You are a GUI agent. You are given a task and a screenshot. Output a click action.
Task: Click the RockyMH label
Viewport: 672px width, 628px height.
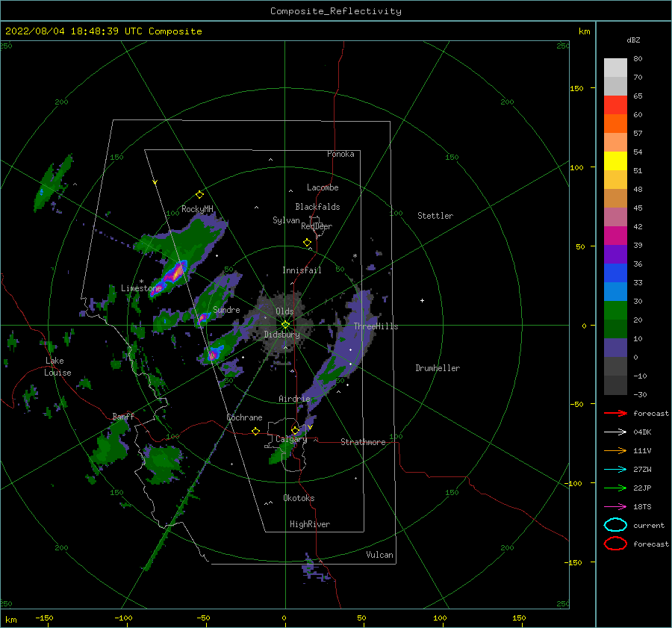coord(197,209)
